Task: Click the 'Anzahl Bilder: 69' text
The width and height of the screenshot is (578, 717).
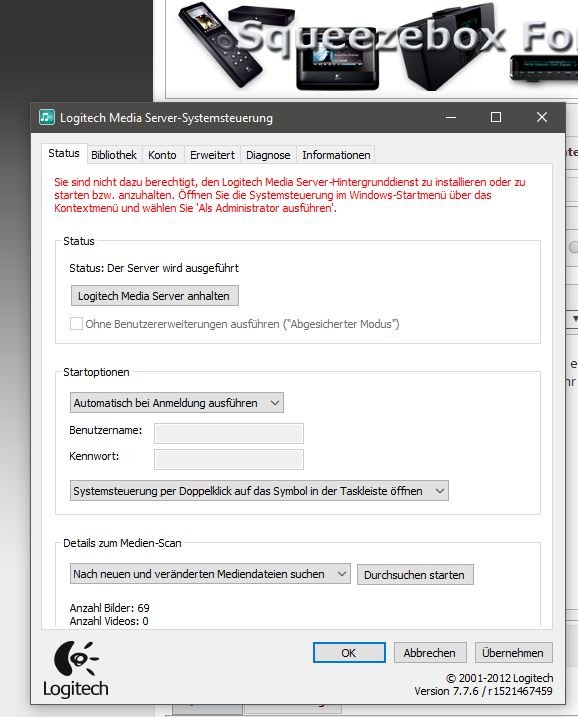Action: [109, 608]
